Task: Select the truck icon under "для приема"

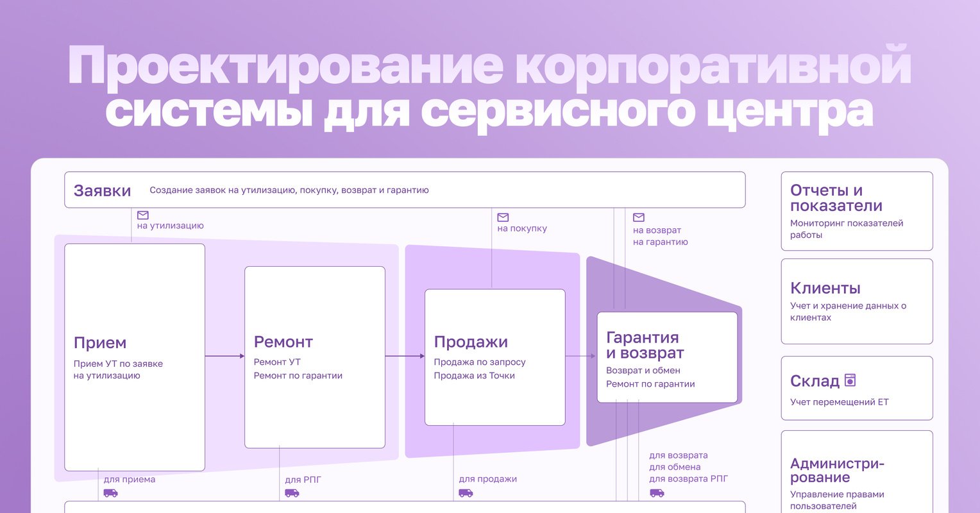Action: [x=111, y=493]
